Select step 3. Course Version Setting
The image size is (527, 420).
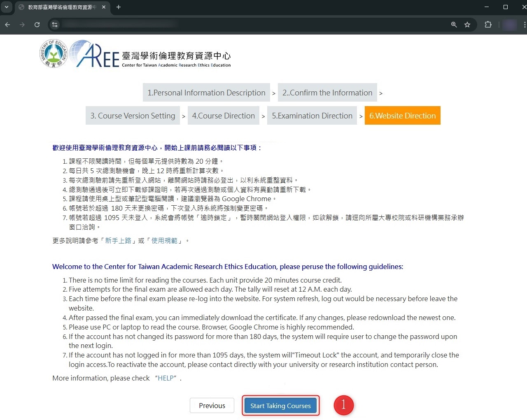[133, 116]
